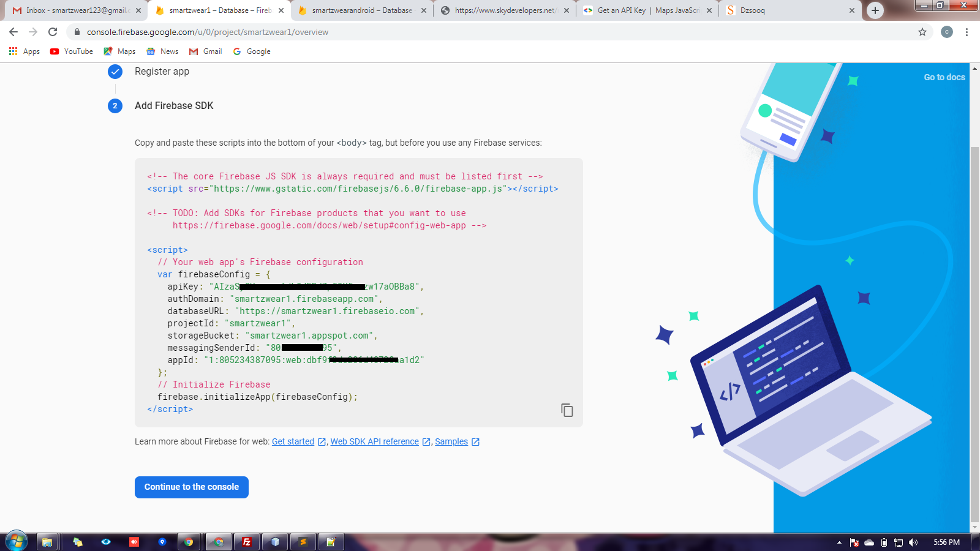This screenshot has height=551, width=980.
Task: Open the Chrome three-dot menu
Action: pos(967,32)
